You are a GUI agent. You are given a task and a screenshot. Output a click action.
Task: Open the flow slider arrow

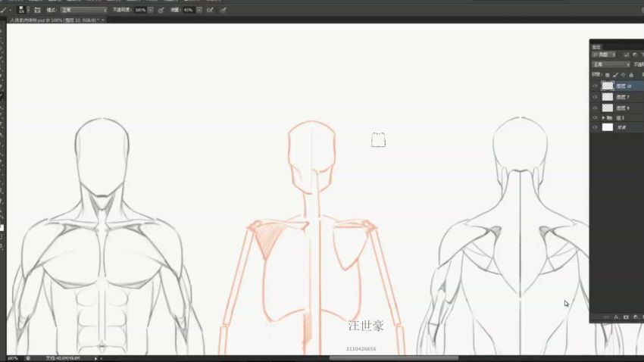click(x=199, y=10)
